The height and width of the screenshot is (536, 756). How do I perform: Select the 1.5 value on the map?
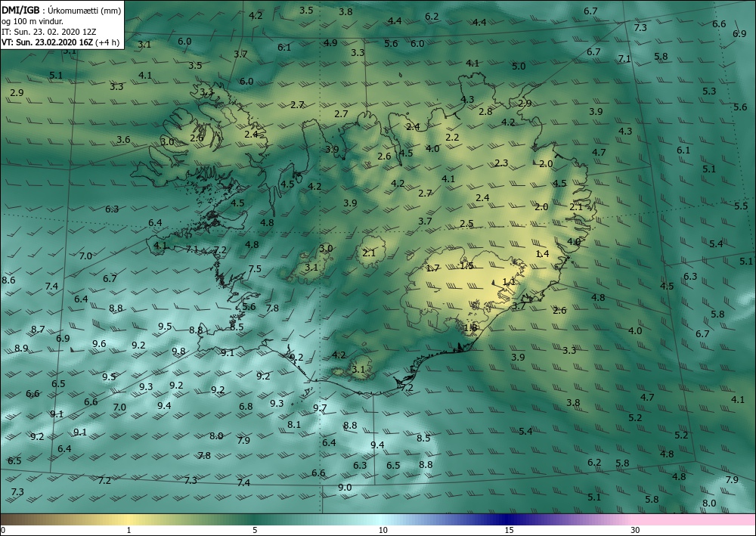pyautogui.click(x=466, y=265)
